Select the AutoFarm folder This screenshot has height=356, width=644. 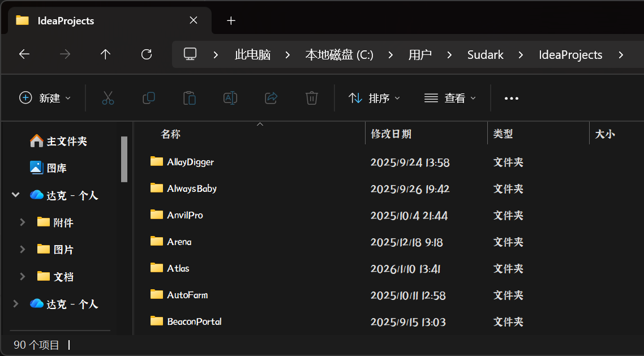pyautogui.click(x=187, y=295)
